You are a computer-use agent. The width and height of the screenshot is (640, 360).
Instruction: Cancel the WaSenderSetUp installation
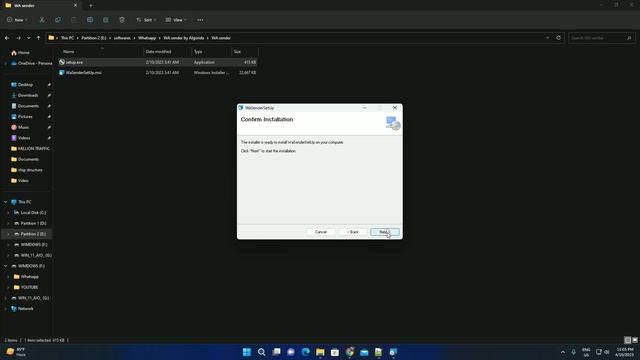(321, 232)
